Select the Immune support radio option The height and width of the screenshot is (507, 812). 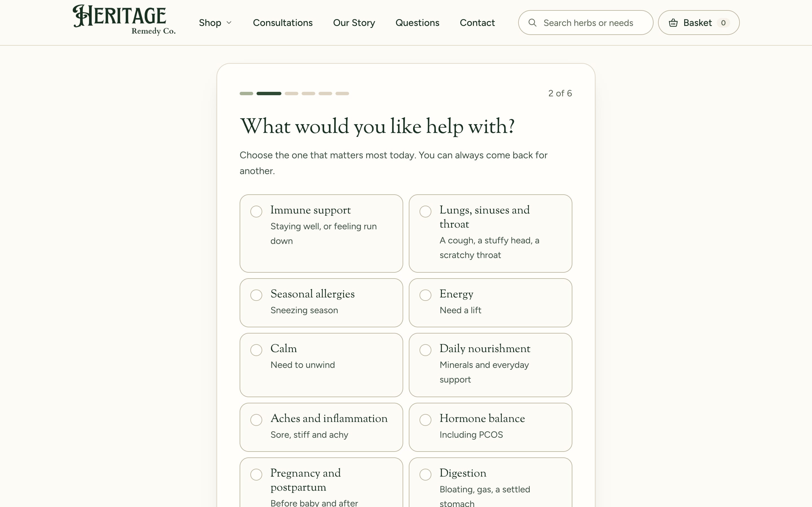click(321, 234)
